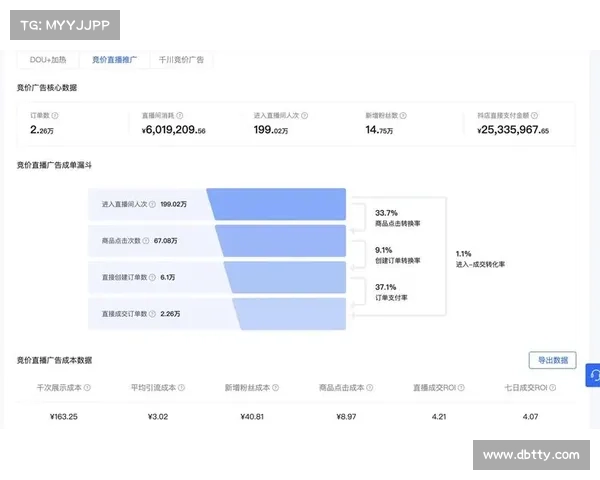Click the funnel bar for 直接创建订单数
Screen dimensions: 600x480
coord(285,277)
